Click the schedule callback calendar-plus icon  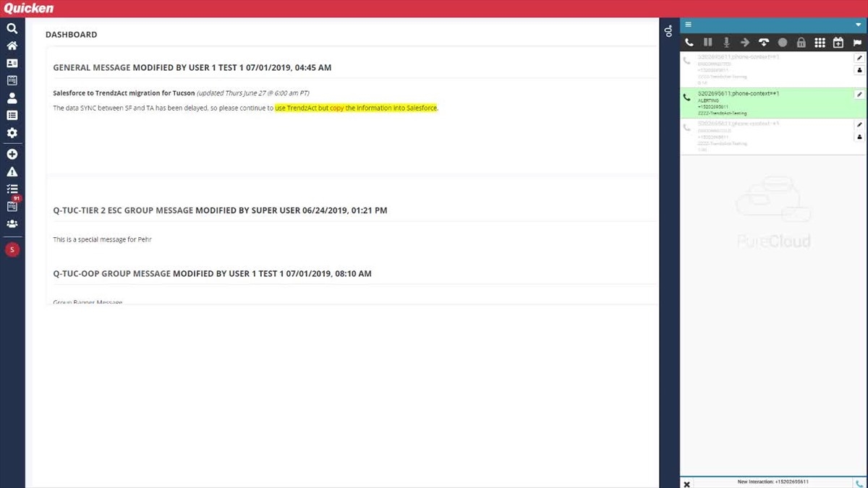(x=838, y=43)
